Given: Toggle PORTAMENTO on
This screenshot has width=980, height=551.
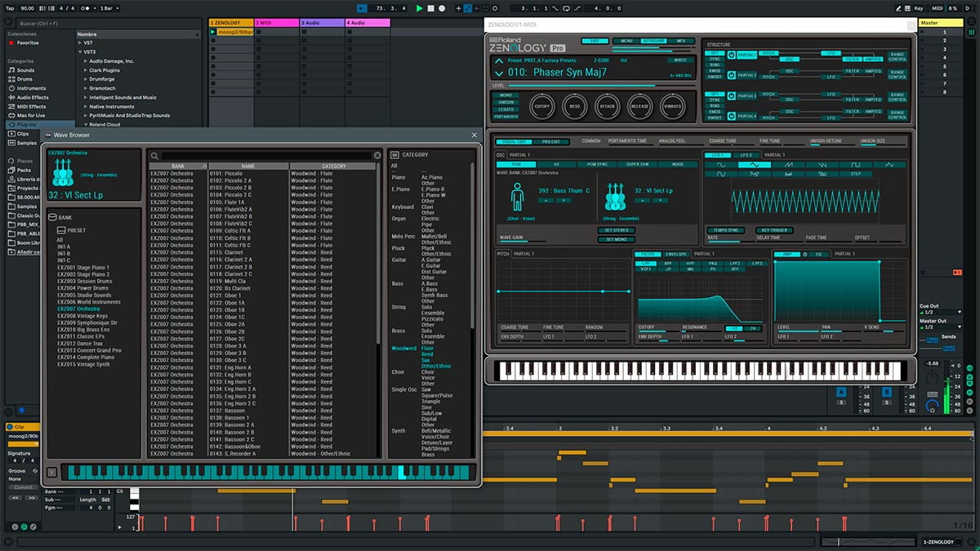Looking at the screenshot, I should pos(506,117).
